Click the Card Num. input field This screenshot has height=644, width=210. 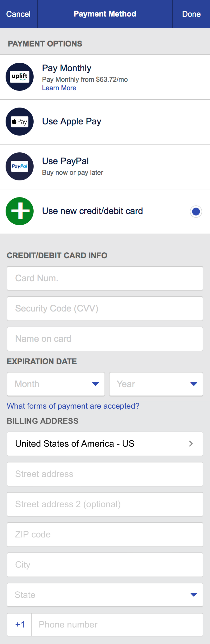click(x=105, y=278)
